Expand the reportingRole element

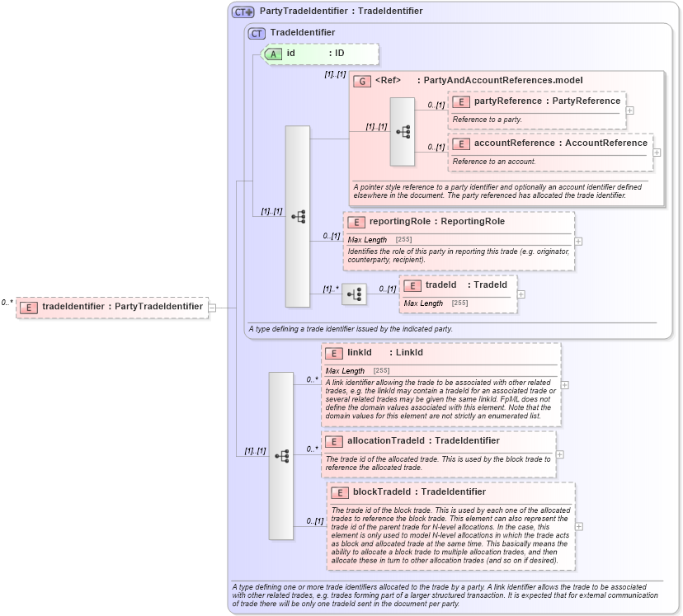pos(578,241)
